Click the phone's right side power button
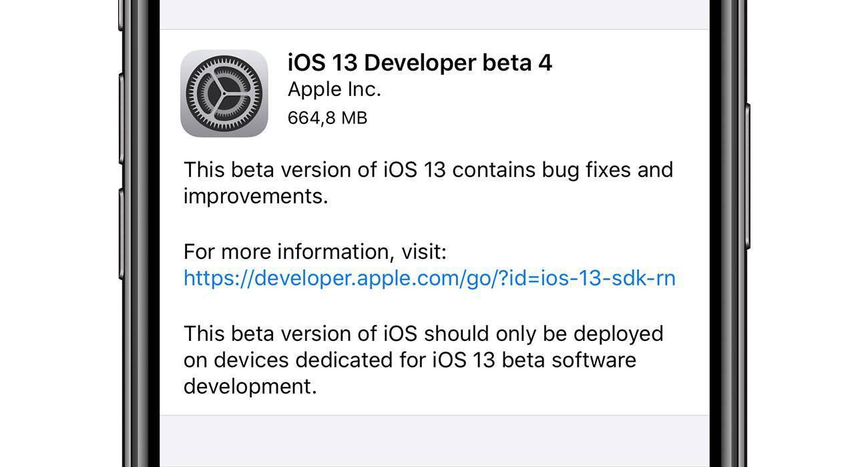This screenshot has width=868, height=467. (747, 176)
